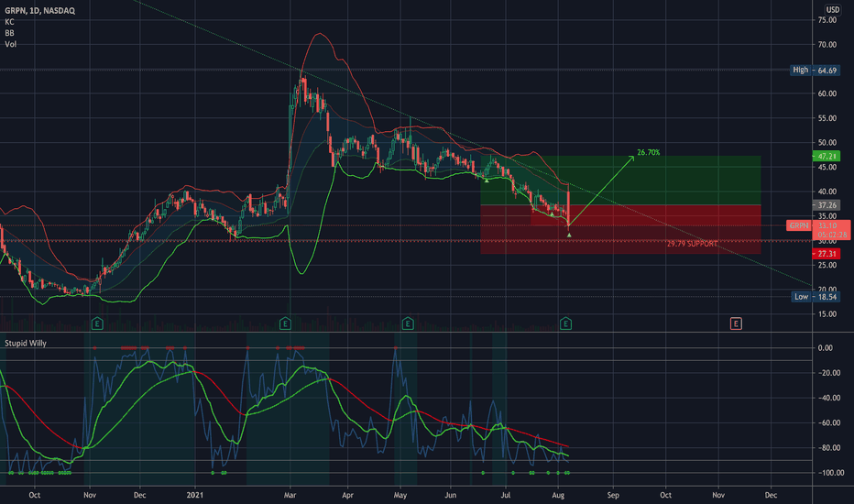Click 75.00 on the price axis
Image resolution: width=854 pixels, height=504 pixels.
click(x=827, y=20)
